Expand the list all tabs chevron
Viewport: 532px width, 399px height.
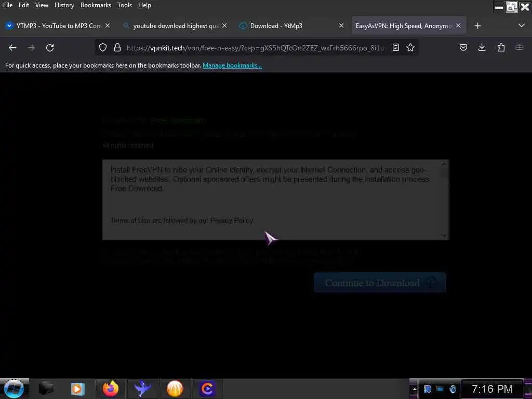point(522,25)
